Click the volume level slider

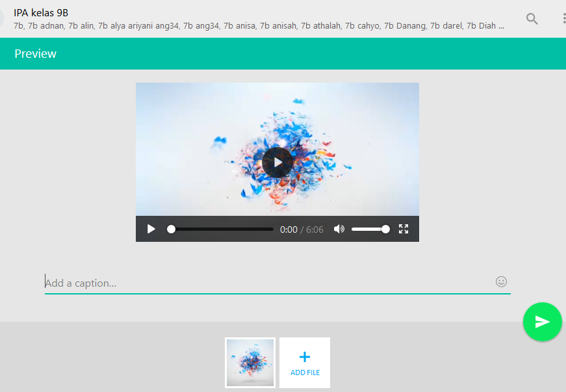tap(370, 229)
